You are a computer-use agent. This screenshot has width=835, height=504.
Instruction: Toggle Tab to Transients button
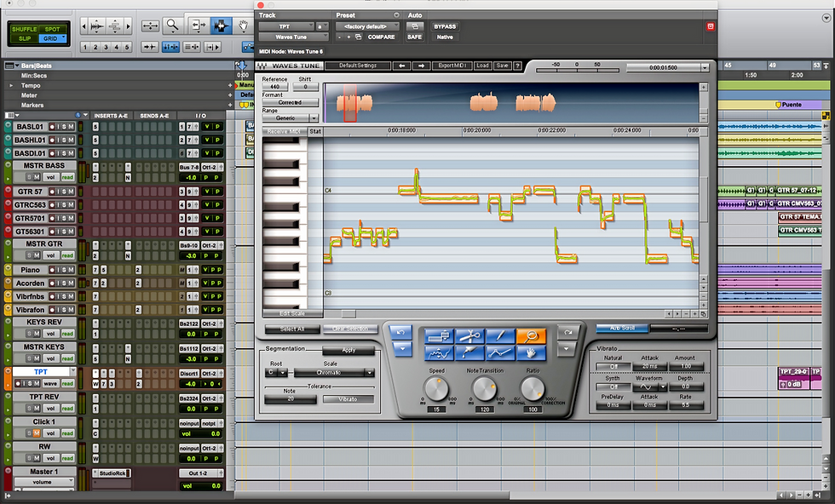pos(149,47)
